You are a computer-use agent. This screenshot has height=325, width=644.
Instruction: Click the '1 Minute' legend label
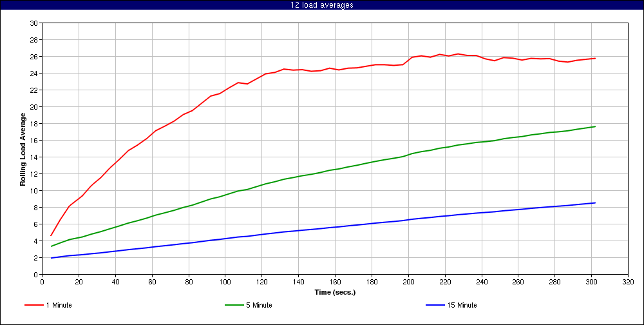pyautogui.click(x=59, y=305)
